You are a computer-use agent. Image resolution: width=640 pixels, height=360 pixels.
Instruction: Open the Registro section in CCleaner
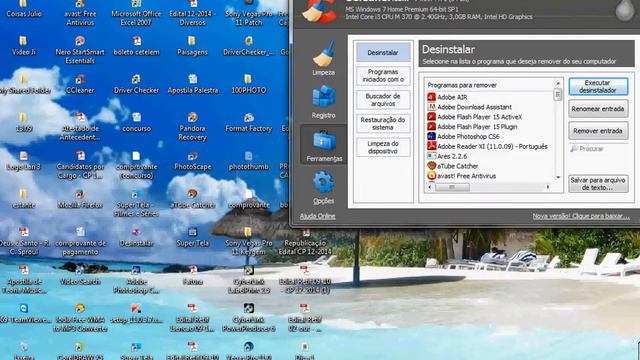324,101
